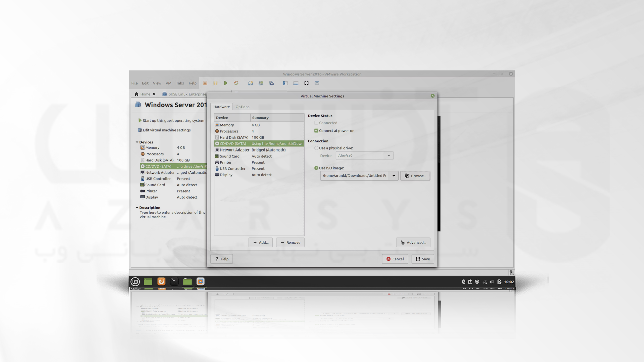Open the snapshot manager toolbar icon

[271, 83]
